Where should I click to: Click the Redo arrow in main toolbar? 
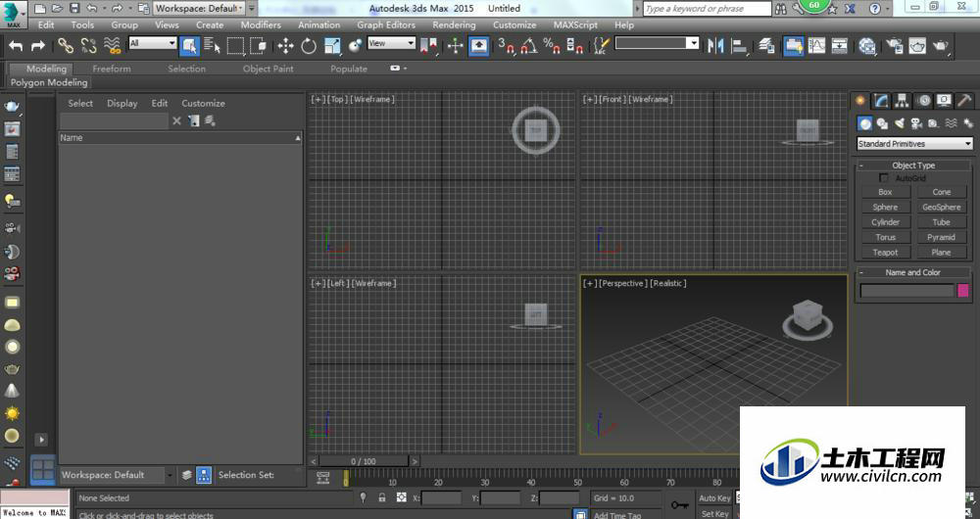38,46
